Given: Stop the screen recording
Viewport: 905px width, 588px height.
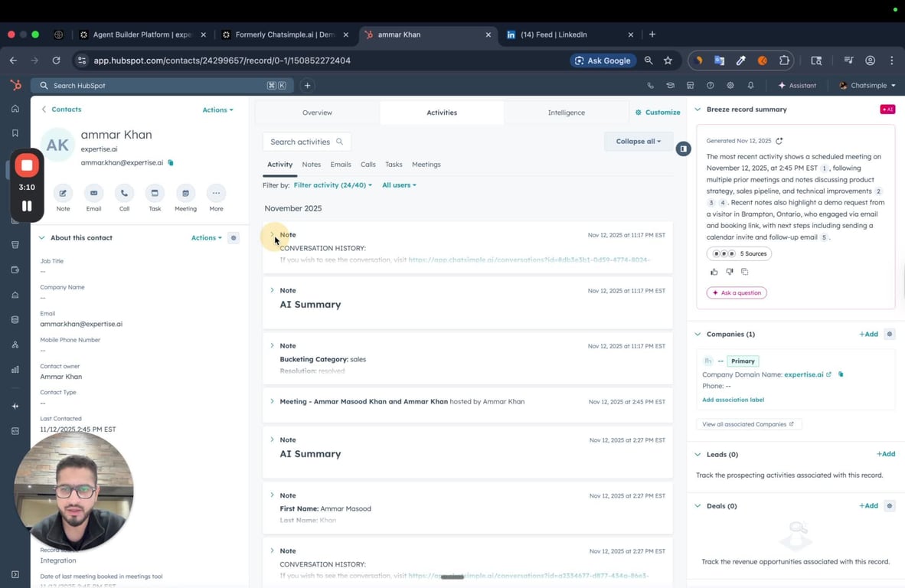Looking at the screenshot, I should click(27, 165).
